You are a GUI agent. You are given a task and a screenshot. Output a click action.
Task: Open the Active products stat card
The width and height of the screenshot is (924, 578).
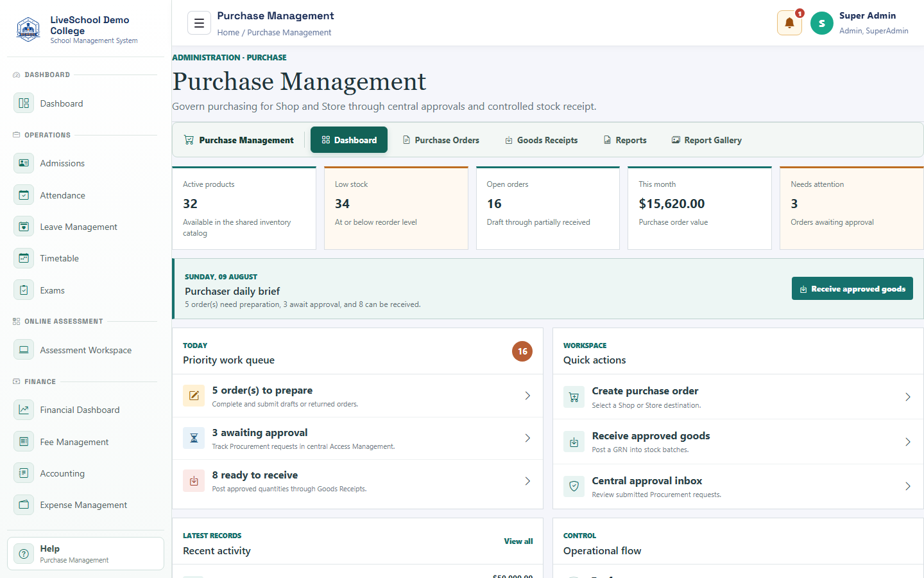[244, 208]
